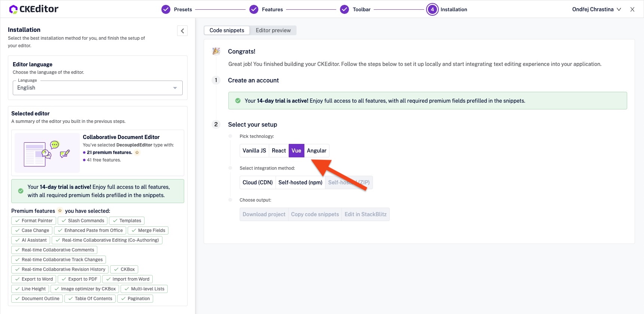The image size is (644, 314).
Task: Select React as the technology
Action: coord(279,151)
